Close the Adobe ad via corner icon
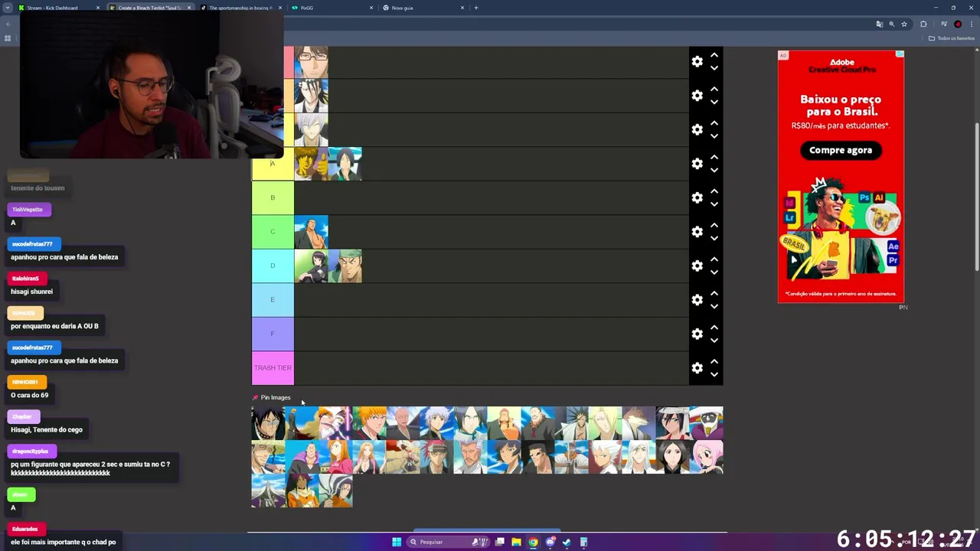This screenshot has height=551, width=980. tap(900, 54)
